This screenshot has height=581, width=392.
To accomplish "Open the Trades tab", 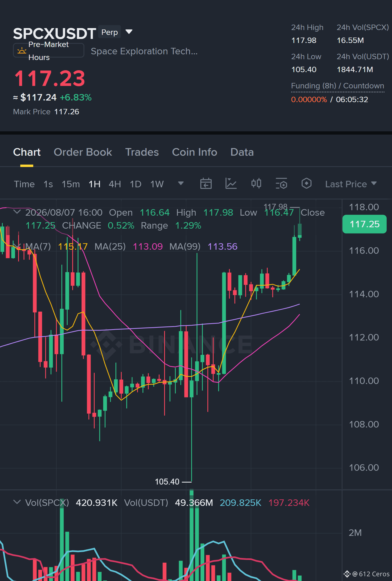I will click(x=142, y=152).
